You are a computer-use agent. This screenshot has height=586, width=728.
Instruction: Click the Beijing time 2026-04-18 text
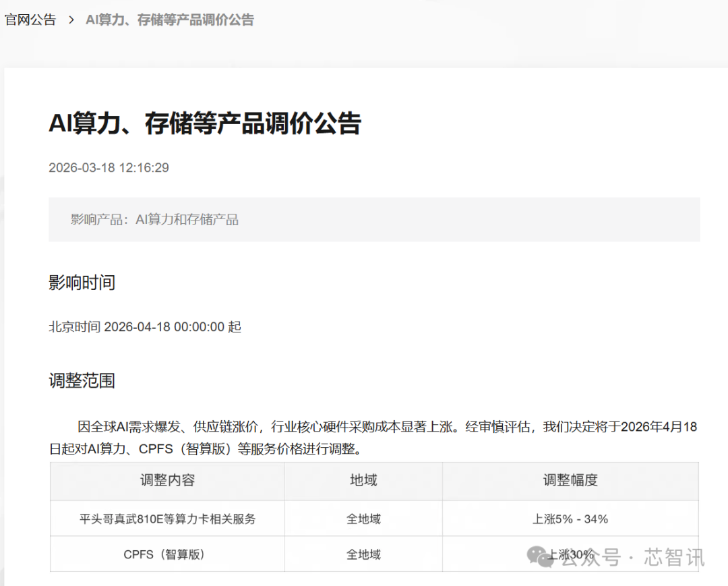pyautogui.click(x=145, y=327)
